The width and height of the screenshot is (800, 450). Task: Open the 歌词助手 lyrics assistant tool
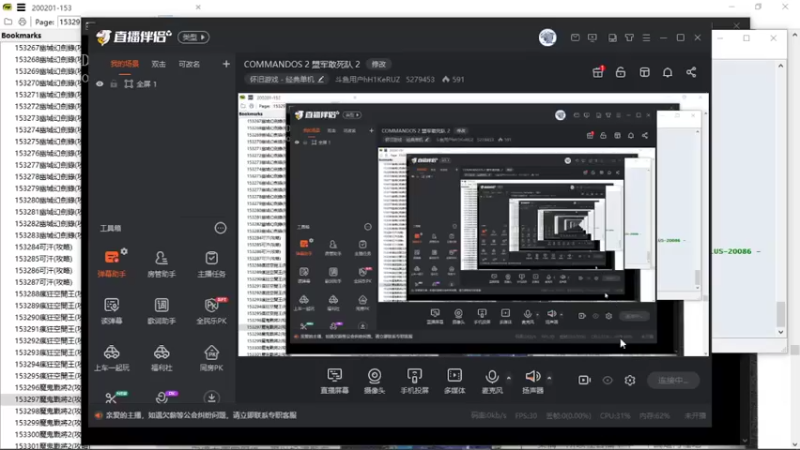[161, 311]
